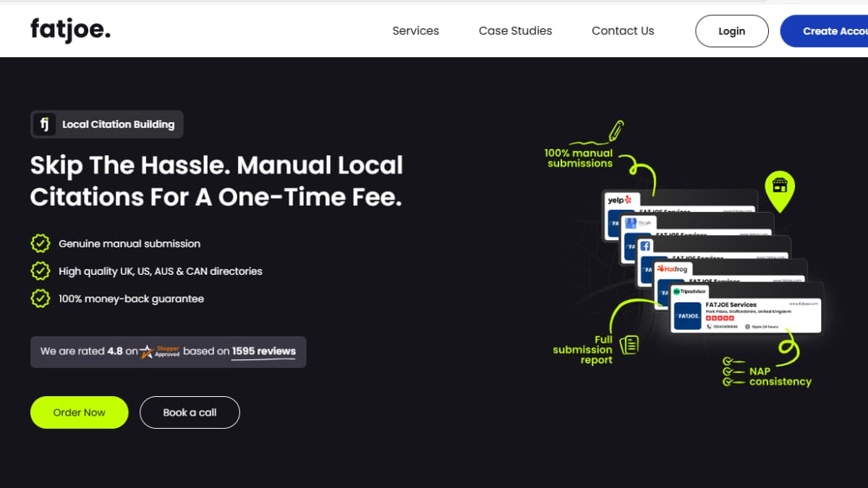The height and width of the screenshot is (488, 868).
Task: Click the NAP consistency checklist icon
Action: (x=733, y=372)
